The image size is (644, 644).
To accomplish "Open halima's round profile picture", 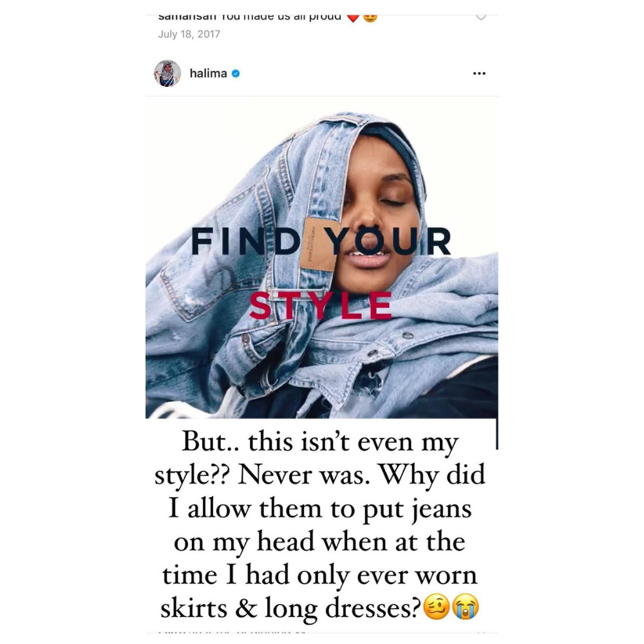I will tap(167, 73).
